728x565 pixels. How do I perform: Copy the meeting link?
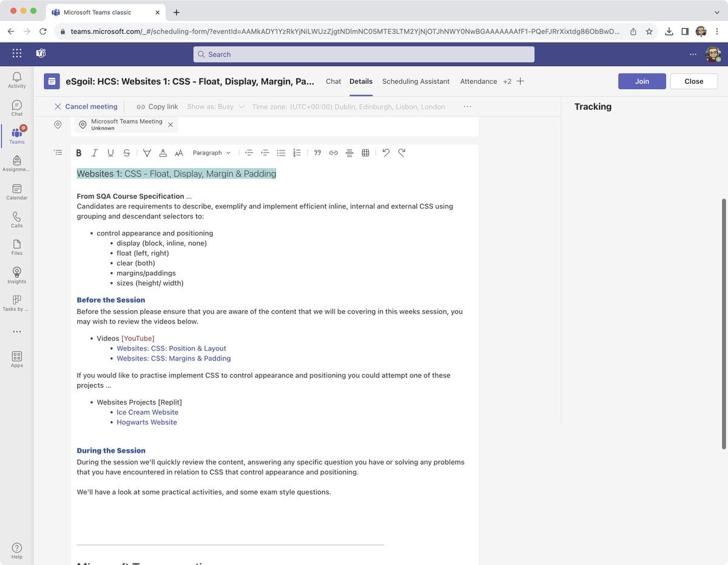(x=157, y=106)
